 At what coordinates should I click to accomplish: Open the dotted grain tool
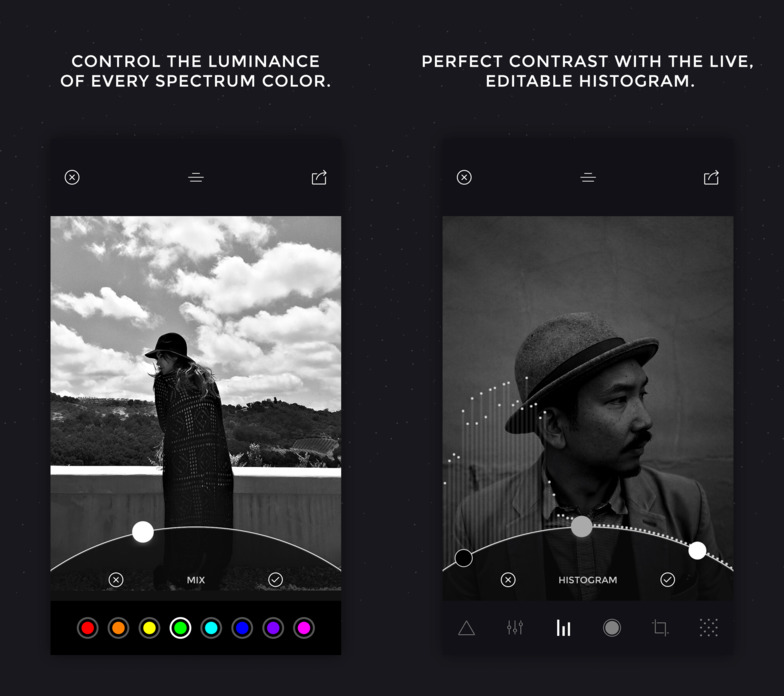[708, 628]
